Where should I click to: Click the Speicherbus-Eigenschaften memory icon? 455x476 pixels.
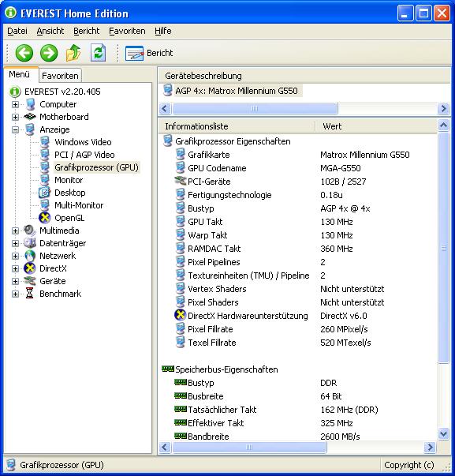coord(168,369)
